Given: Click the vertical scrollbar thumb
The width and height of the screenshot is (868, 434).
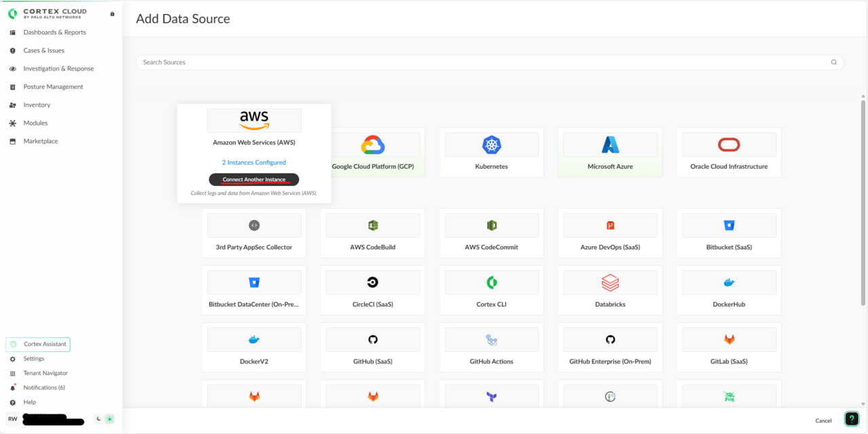Looking at the screenshot, I should (x=863, y=202).
